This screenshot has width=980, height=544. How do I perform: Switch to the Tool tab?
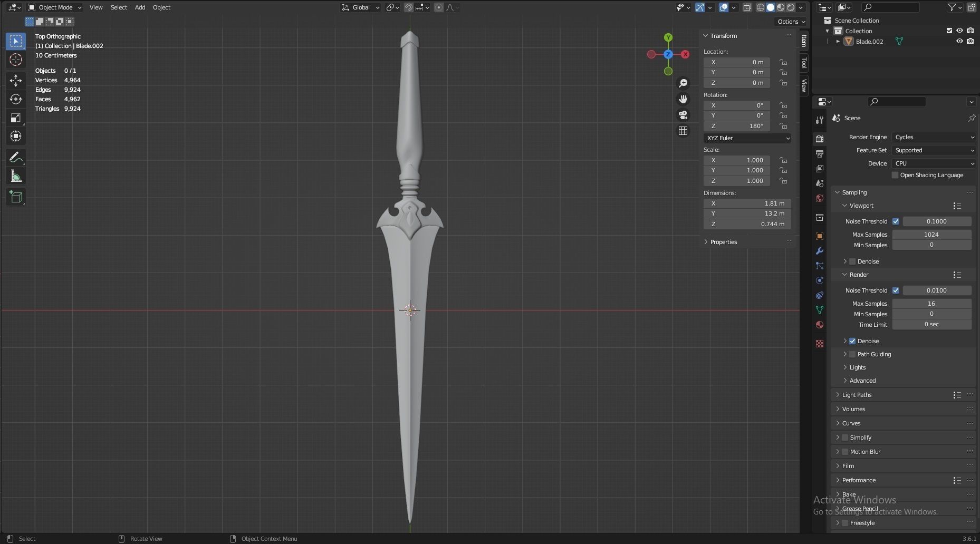[803, 63]
